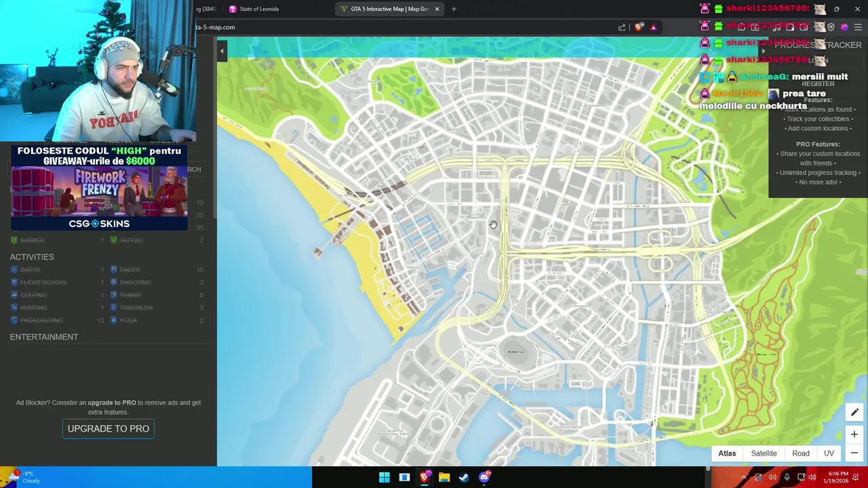Click the Triathlon marker icon
Viewport: 868px width, 488px height.
(x=114, y=308)
